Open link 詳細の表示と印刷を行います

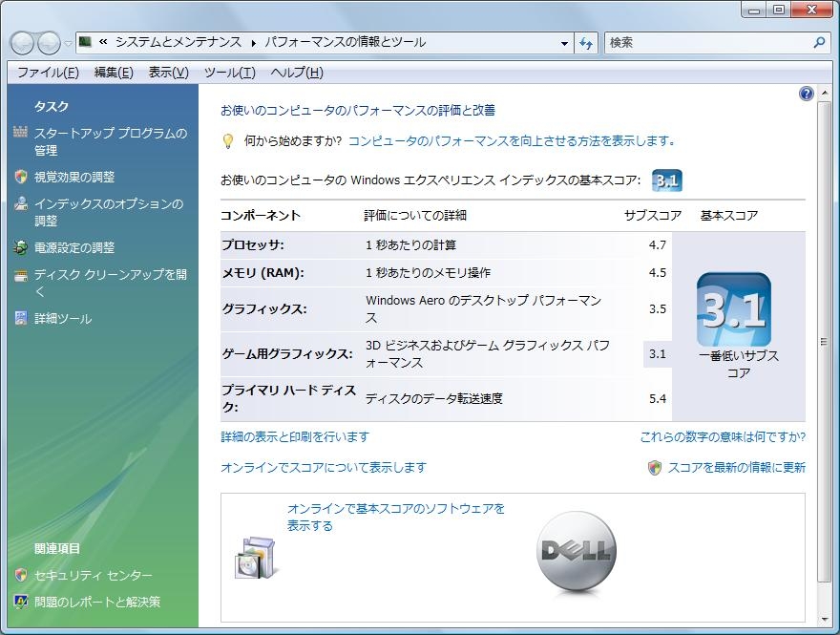click(x=295, y=436)
